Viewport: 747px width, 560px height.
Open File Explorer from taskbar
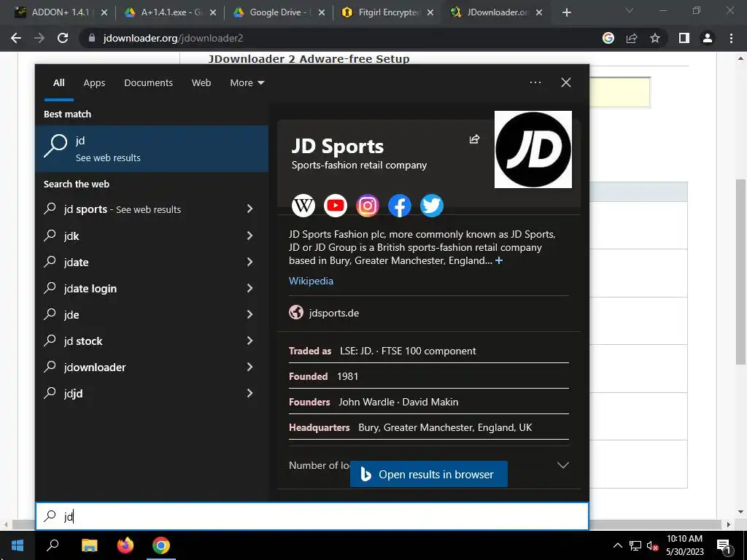[89, 545]
